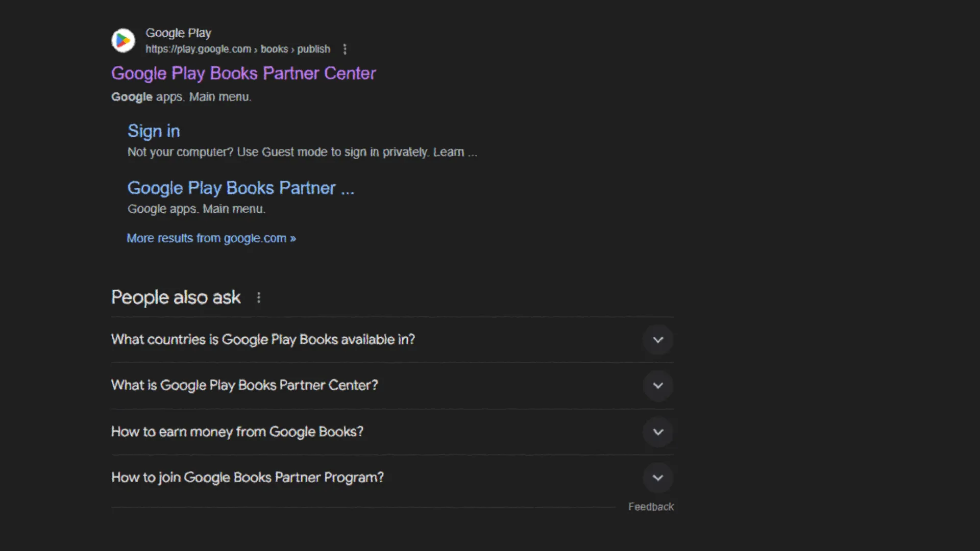This screenshot has height=551, width=980.
Task: Open the truncated 'Google Play Books Partner ...' sitelink
Action: click(x=241, y=188)
